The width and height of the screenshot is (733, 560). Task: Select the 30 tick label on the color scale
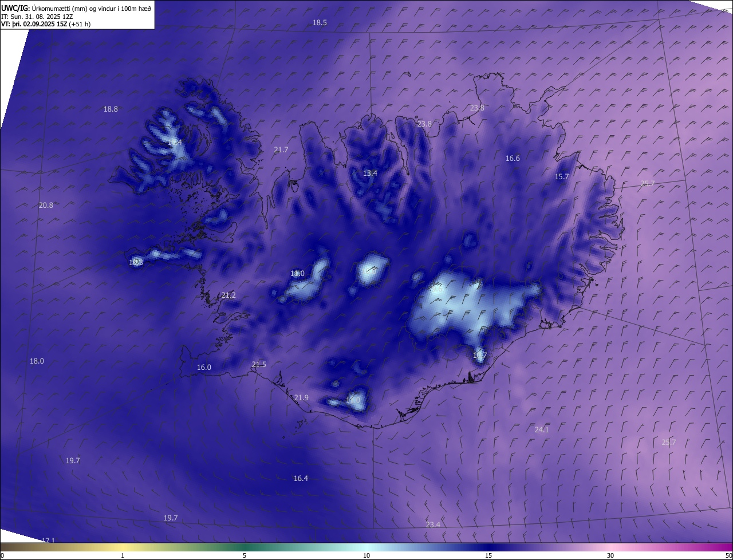(610, 555)
